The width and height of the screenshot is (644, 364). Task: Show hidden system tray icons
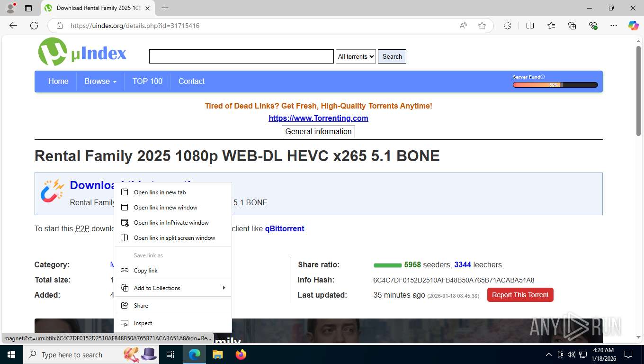(x=549, y=355)
